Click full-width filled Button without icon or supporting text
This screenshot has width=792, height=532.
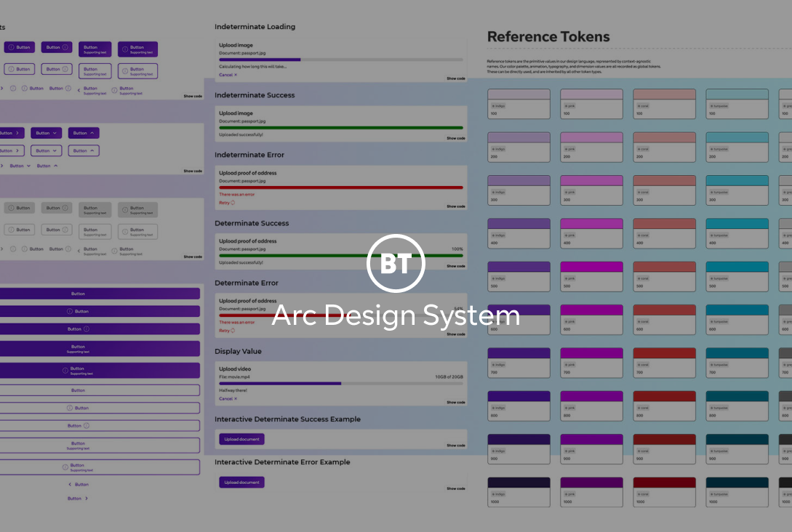100,294
